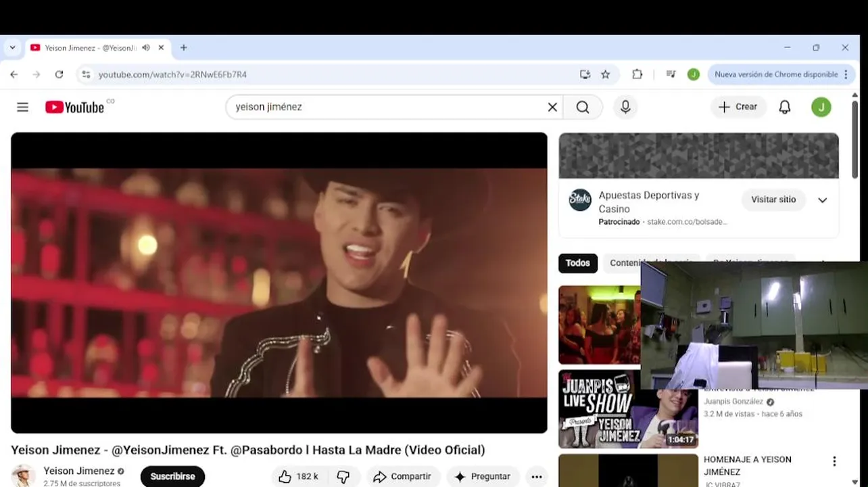Click Juanpis González channel name

[x=733, y=401]
